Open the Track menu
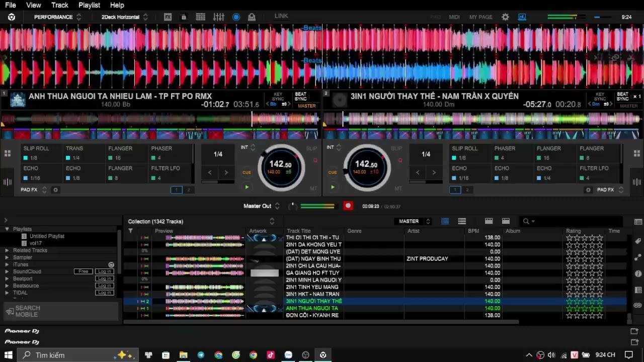Screen dimensions: 644x362 coord(60,5)
